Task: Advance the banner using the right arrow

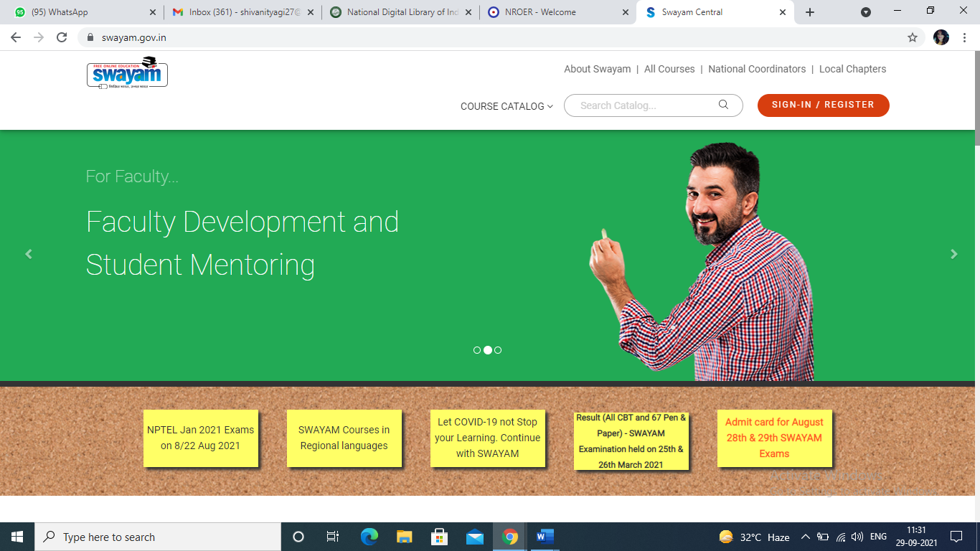Action: (953, 254)
